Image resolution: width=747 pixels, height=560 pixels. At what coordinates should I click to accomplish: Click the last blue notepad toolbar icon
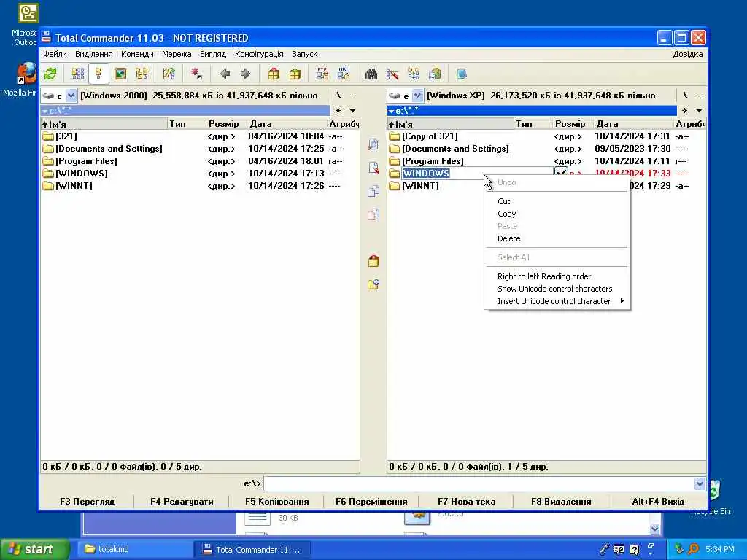pos(462,74)
